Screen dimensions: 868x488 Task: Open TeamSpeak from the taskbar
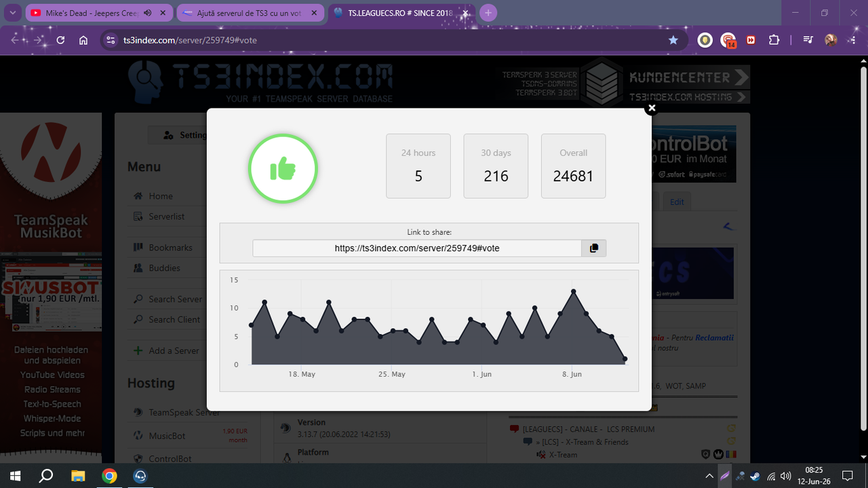tap(141, 476)
